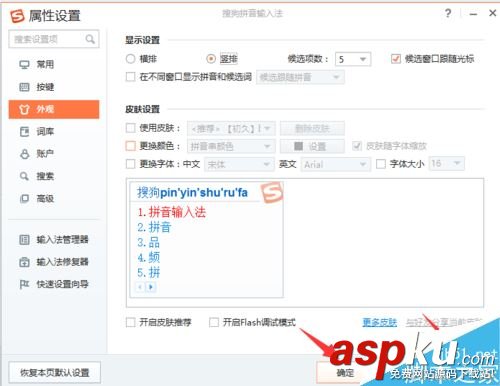This screenshot has height=386, width=500.
Task: Enable 开启Flash调试模式 checkbox
Action: point(214,322)
